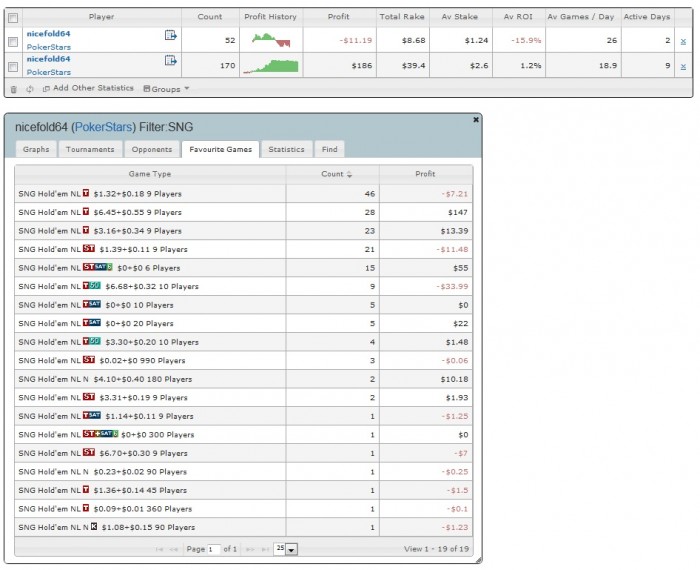Click turbo SAT icon in $0+$0 10 Players row

pos(92,304)
